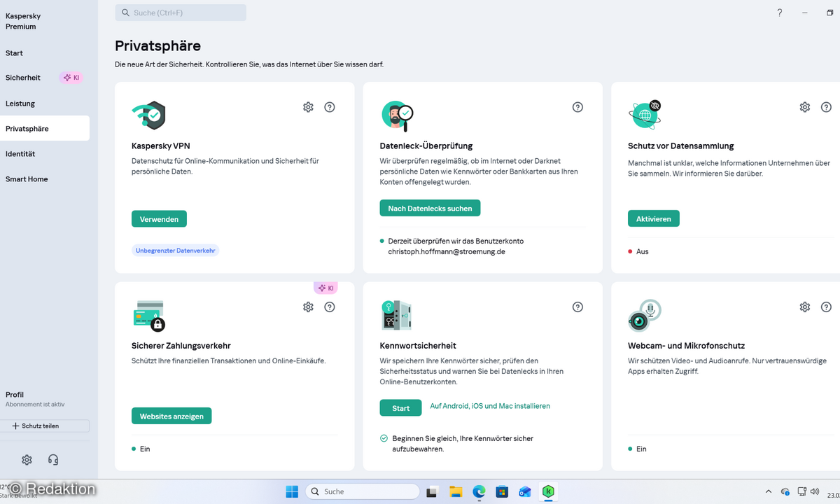
Task: Select the Kennwortsicherheit vault icon
Action: [x=395, y=314]
